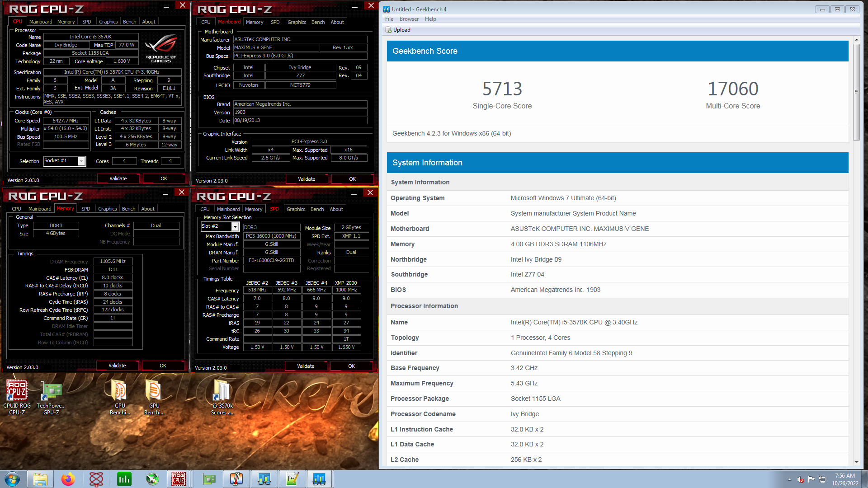This screenshot has height=488, width=868.
Task: Click Validate in the CPU tab window
Action: click(118, 178)
